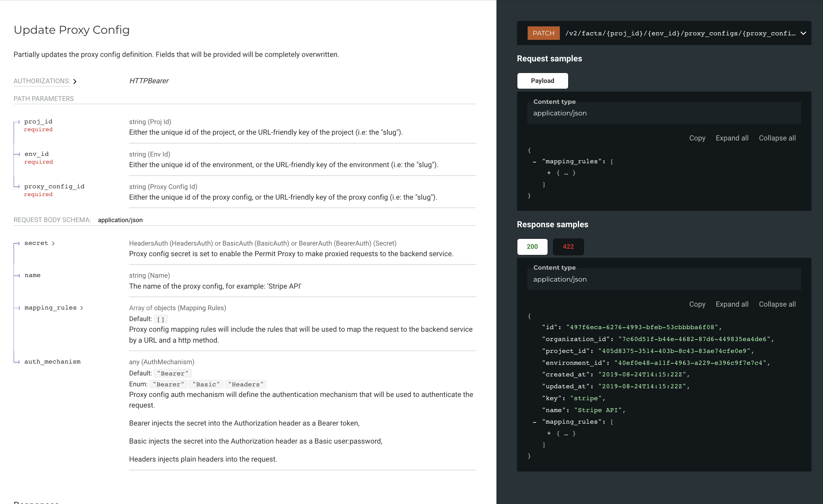Copy the request sample JSON
Viewport: 823px width, 504px height.
pyautogui.click(x=698, y=138)
